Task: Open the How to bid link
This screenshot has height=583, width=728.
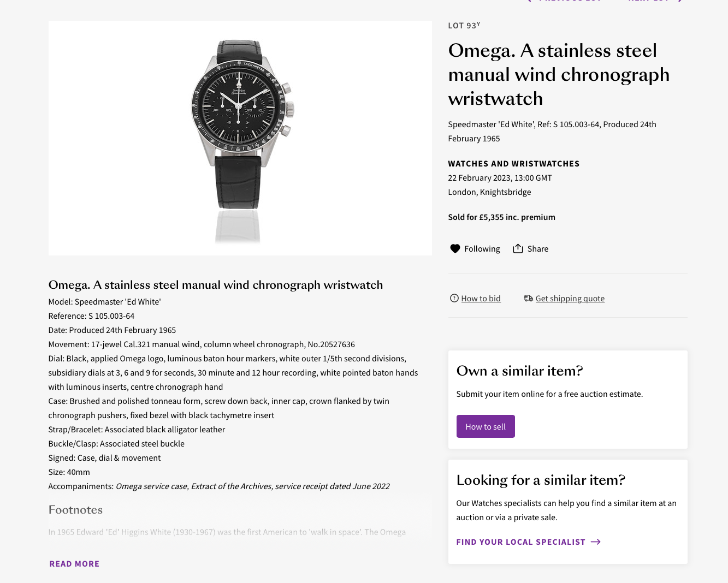Action: point(481,299)
